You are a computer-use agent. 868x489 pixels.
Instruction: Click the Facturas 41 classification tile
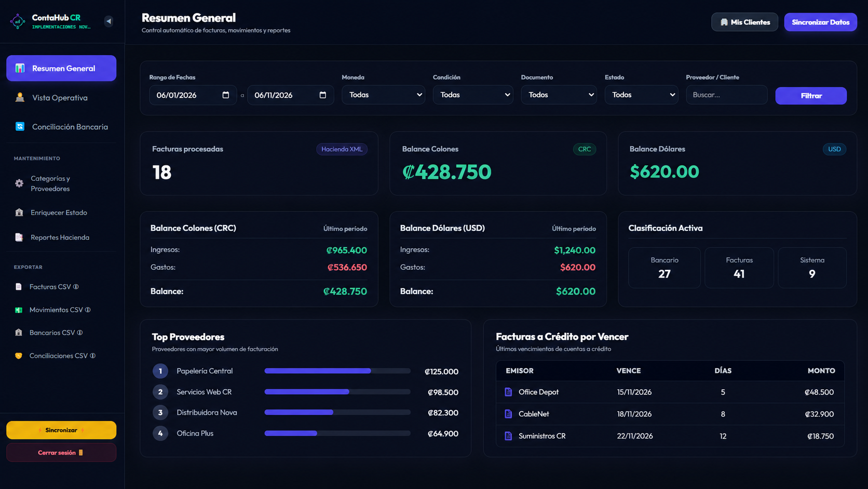pyautogui.click(x=739, y=268)
